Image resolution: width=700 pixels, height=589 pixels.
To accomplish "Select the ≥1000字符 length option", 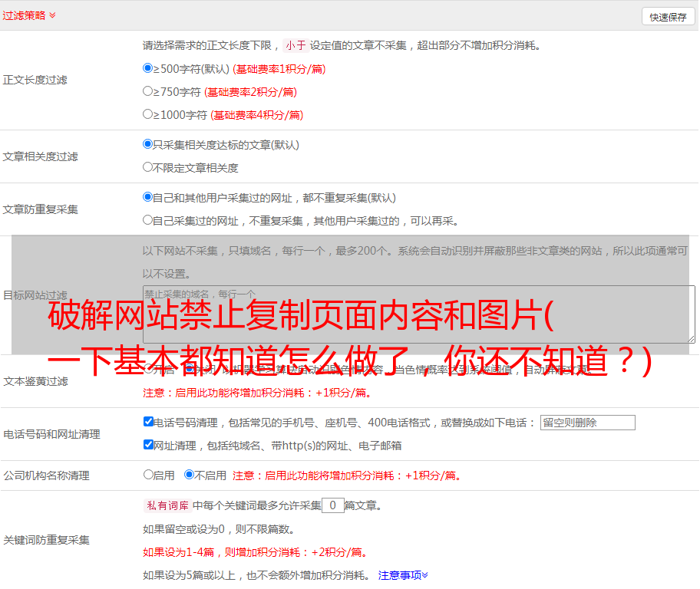I will pyautogui.click(x=148, y=114).
